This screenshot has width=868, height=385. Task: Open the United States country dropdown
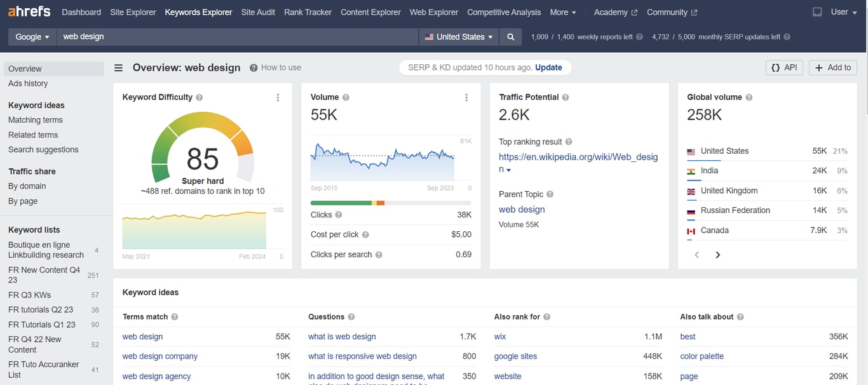click(459, 36)
